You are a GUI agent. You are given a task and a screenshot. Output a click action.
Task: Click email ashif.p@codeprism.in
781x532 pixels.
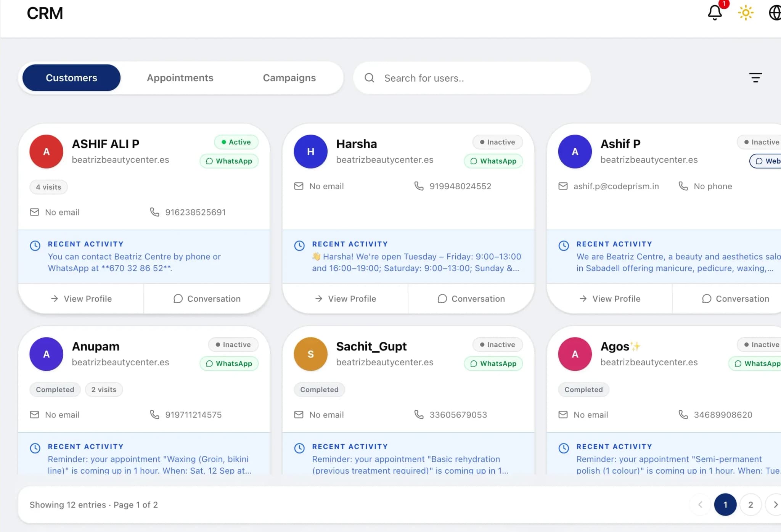(x=616, y=186)
